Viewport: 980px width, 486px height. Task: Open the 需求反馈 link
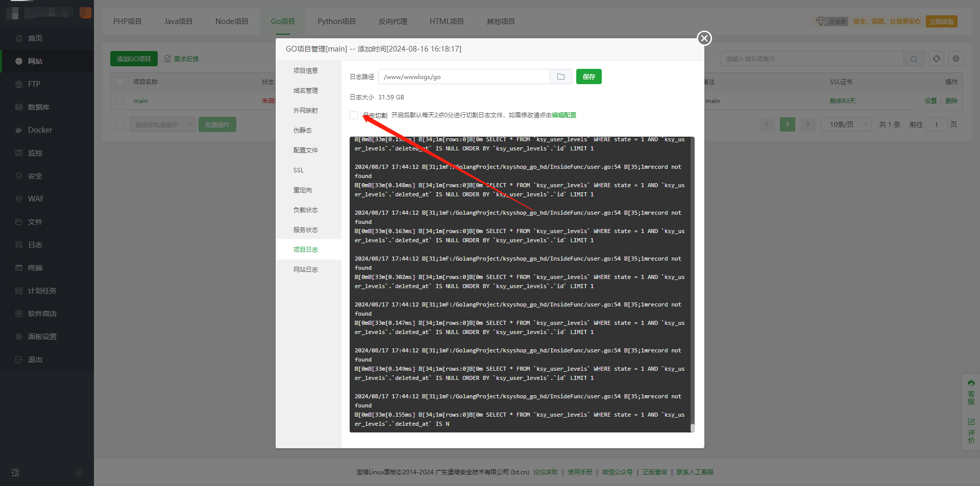182,59
